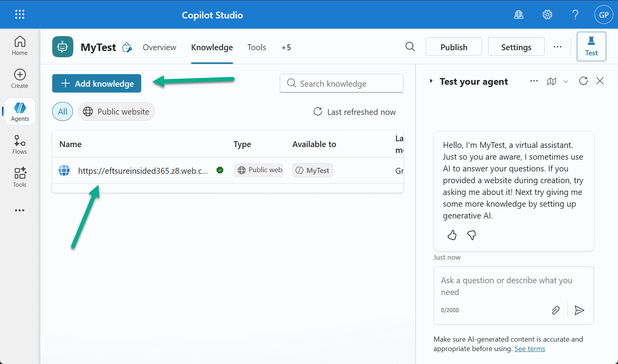The image size is (618, 364).
Task: Switch to the Overview tab
Action: pos(159,47)
